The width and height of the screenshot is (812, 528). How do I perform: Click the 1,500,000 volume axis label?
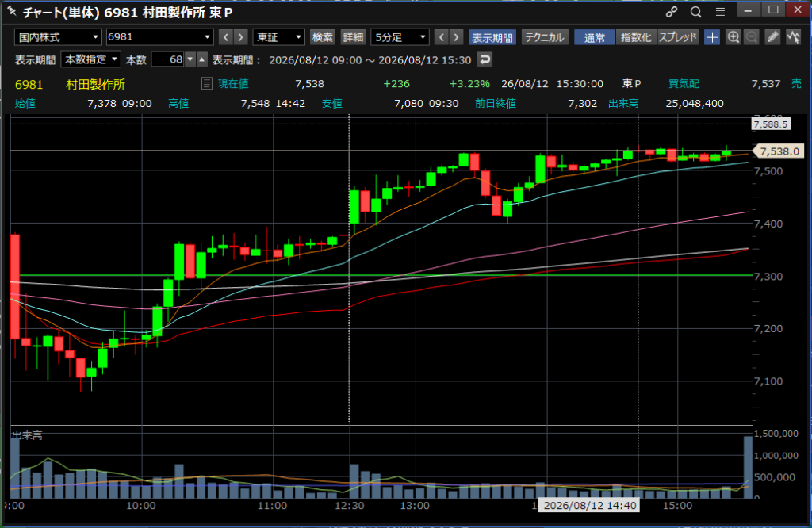pyautogui.click(x=776, y=434)
